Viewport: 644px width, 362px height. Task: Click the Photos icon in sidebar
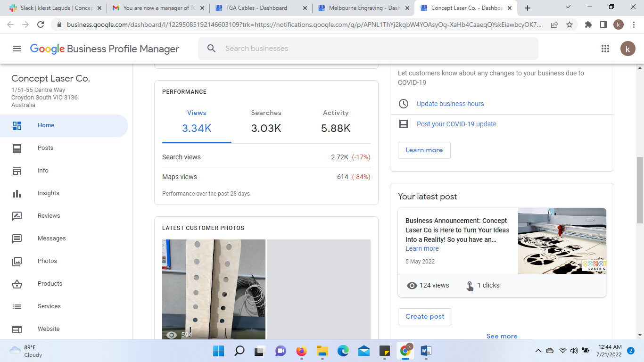[x=17, y=261]
